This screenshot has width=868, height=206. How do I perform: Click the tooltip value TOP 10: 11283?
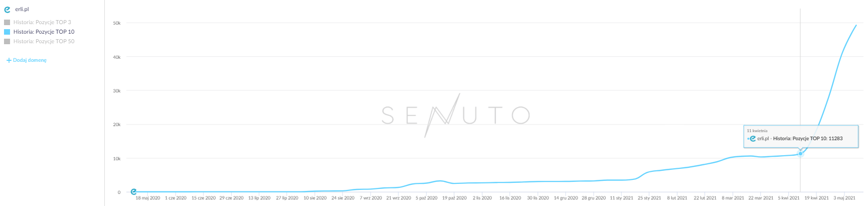(807, 139)
